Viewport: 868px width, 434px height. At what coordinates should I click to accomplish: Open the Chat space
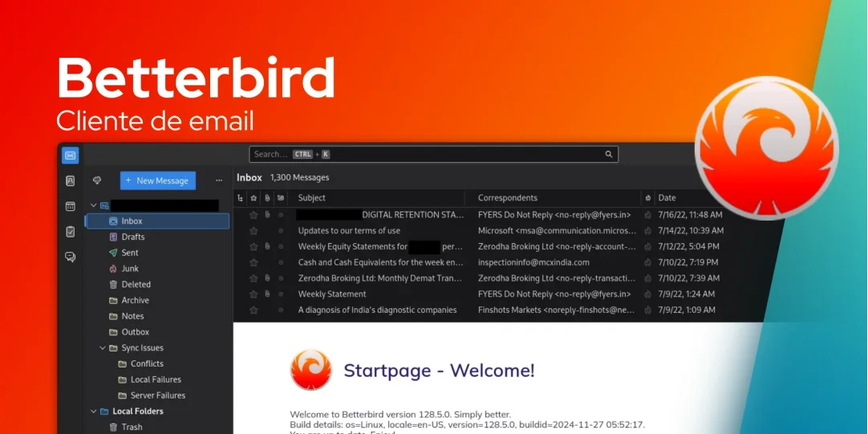tap(71, 257)
